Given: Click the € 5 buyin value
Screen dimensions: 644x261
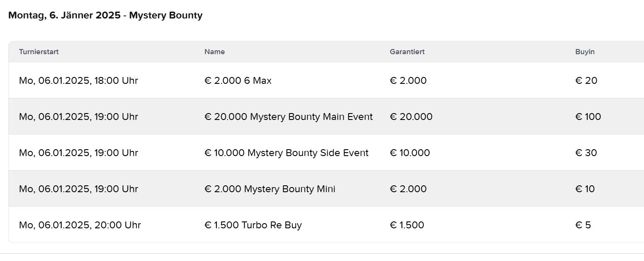Looking at the screenshot, I should 583,225.
